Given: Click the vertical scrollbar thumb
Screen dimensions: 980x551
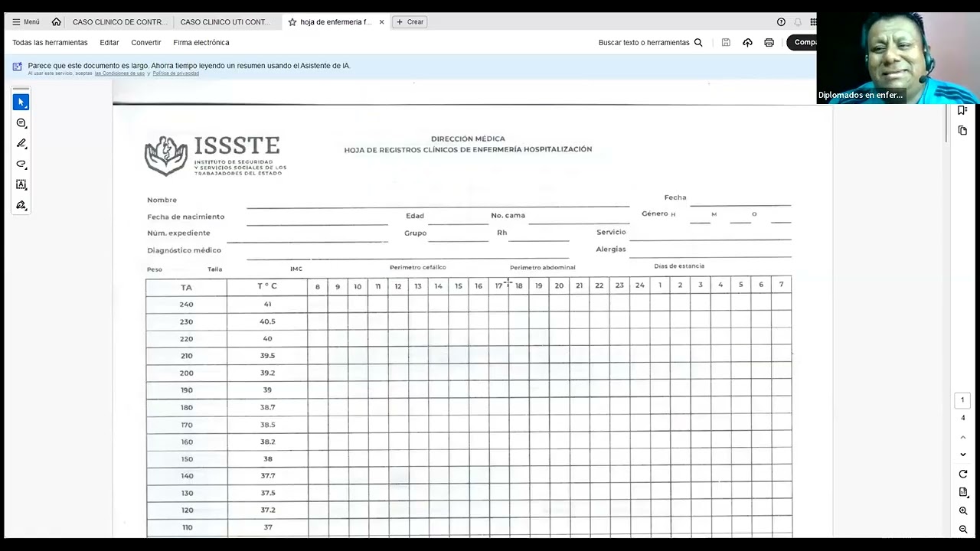Looking at the screenshot, I should click(947, 122).
